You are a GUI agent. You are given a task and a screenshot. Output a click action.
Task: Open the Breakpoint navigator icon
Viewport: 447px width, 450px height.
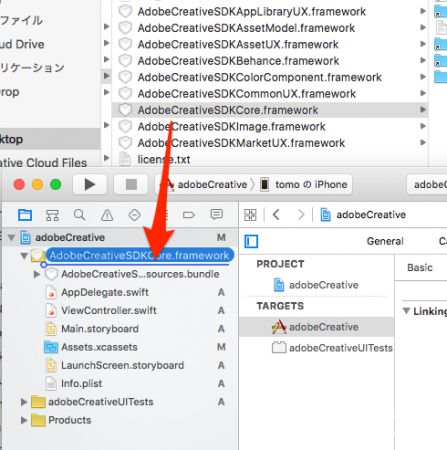pyautogui.click(x=189, y=215)
